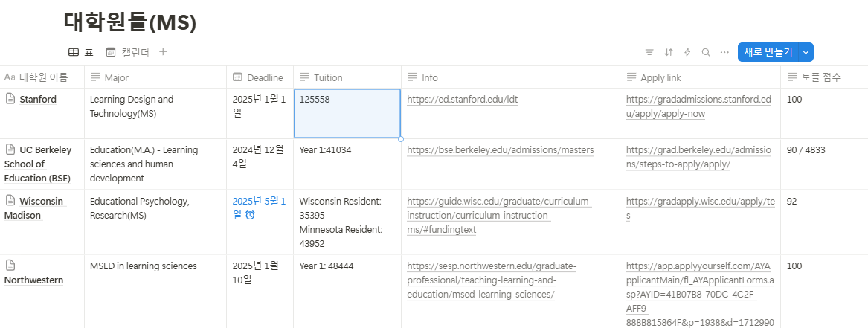
Task: Open the app.applyyourself.com application link
Action: pos(700,295)
